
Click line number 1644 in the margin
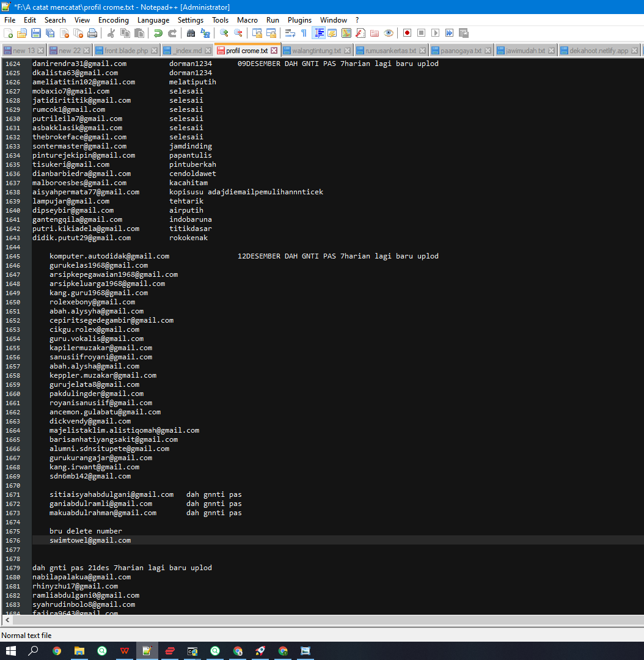click(x=13, y=247)
